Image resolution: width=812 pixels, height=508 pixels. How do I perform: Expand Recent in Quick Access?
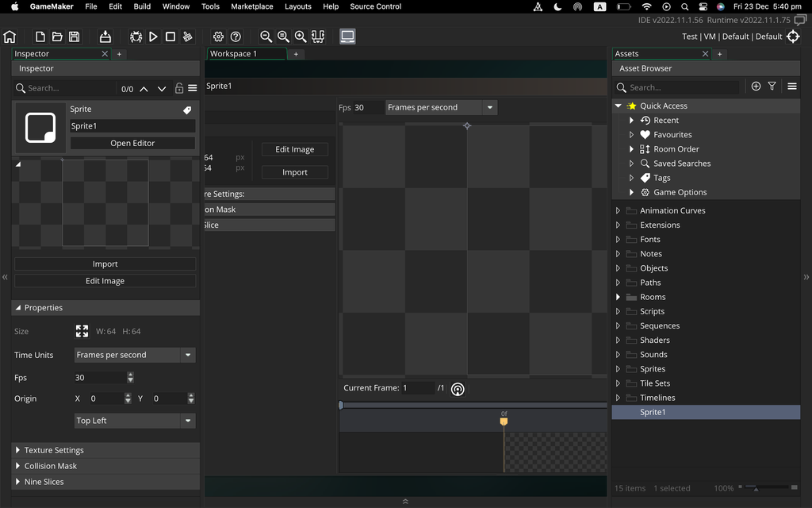coord(631,121)
